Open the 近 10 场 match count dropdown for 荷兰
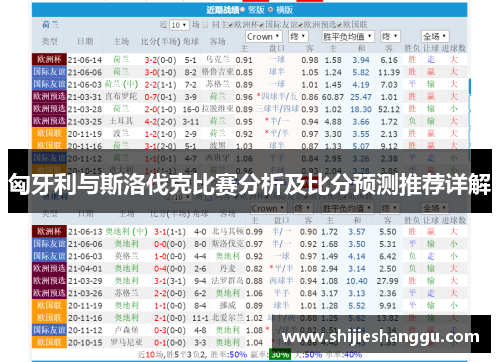The height and width of the screenshot is (362, 500). (x=179, y=25)
